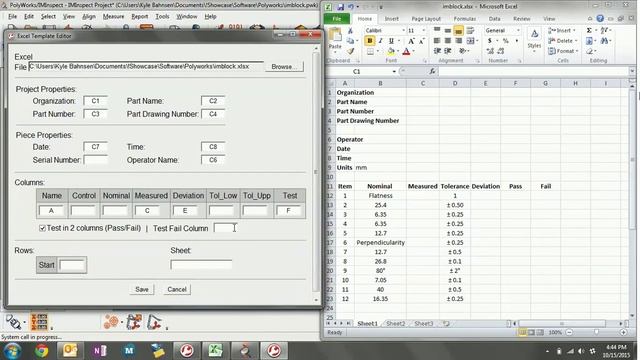Click the Fill Color paint bucket
This screenshot has width=640, height=360.
pyautogui.click(x=391, y=51)
